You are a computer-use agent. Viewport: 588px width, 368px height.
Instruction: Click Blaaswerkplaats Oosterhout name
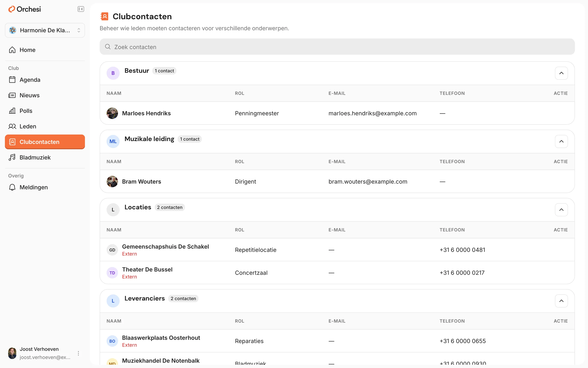161,338
